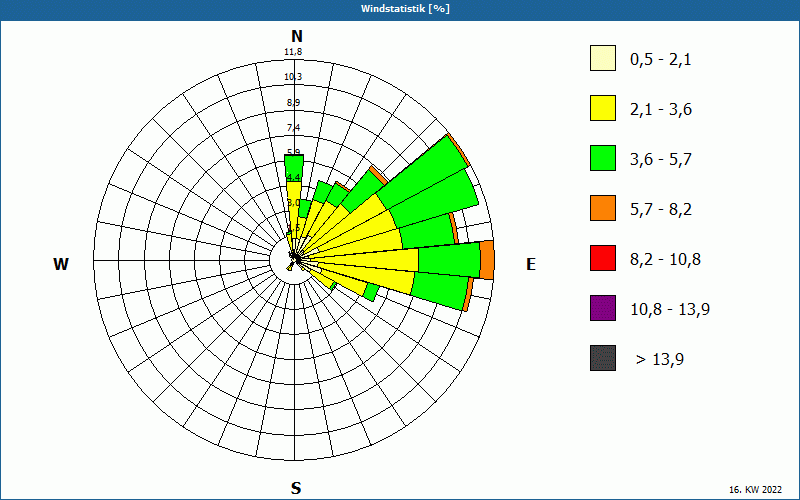Viewport: 800px width, 500px height.
Task: Click the legend label 5,7 - 8,2
Action: (661, 210)
